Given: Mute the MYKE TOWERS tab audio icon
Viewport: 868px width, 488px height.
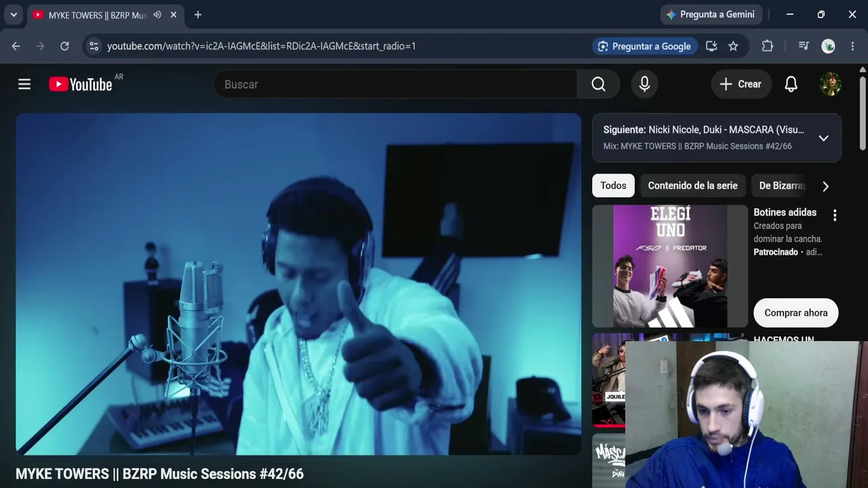Looking at the screenshot, I should click(157, 14).
